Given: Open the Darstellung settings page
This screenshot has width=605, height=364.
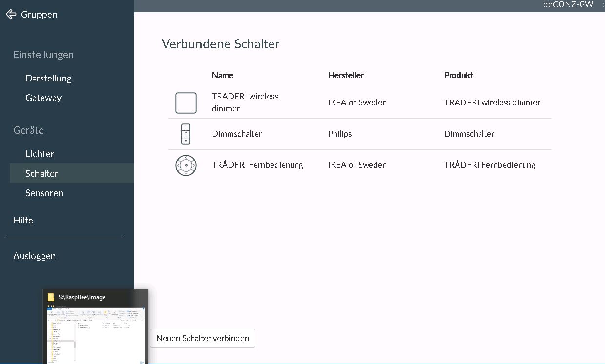Looking at the screenshot, I should coord(48,78).
